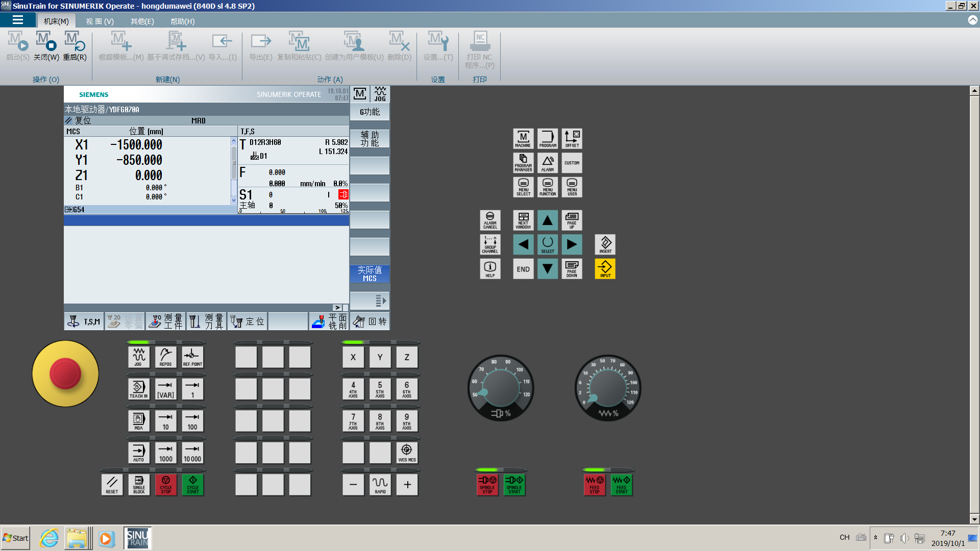Click the feed rate override dial

pos(607,389)
